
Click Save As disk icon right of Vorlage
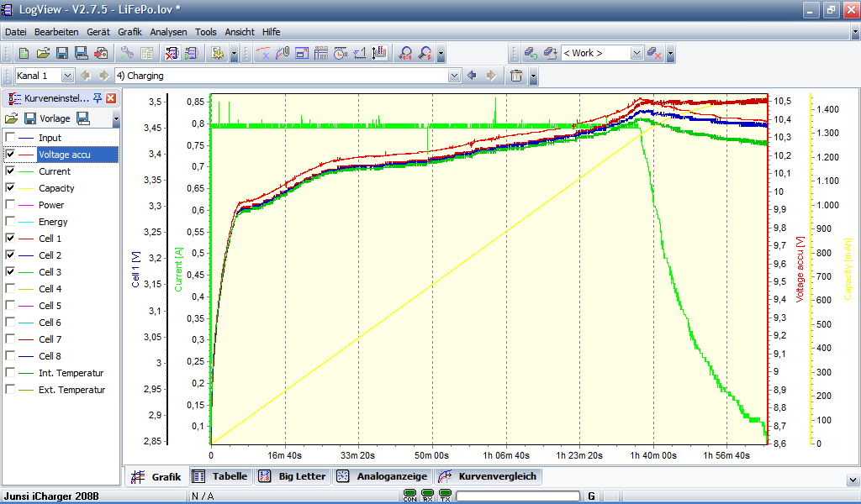tap(83, 118)
